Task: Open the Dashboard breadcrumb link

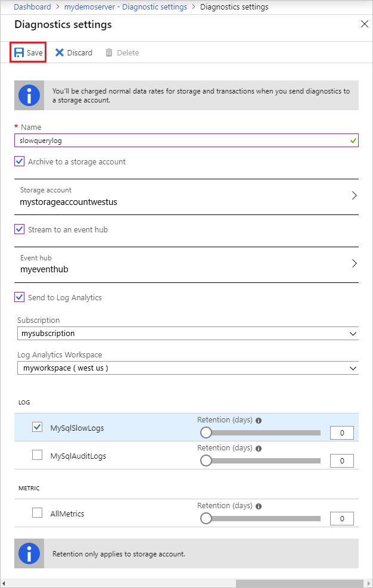Action: point(32,7)
